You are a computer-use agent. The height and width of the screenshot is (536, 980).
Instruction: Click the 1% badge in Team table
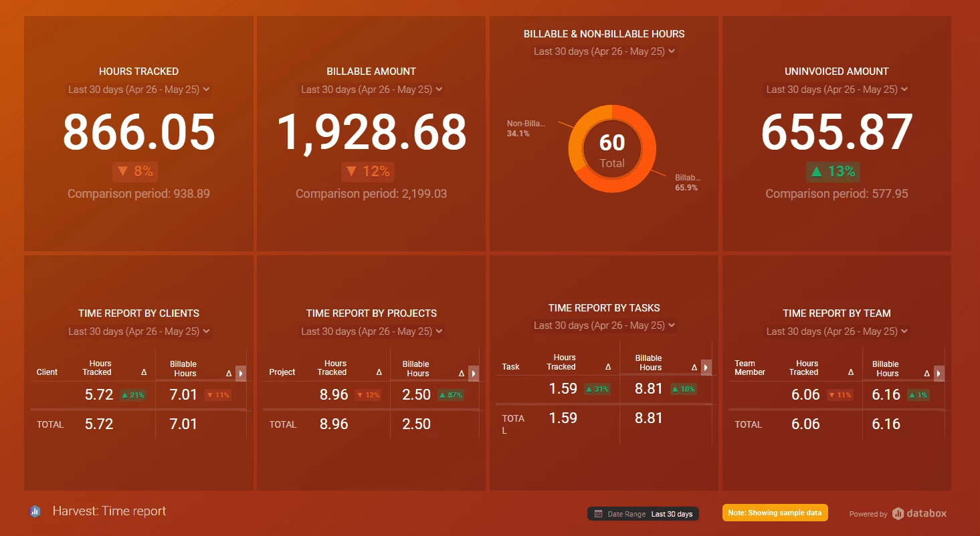pyautogui.click(x=918, y=395)
